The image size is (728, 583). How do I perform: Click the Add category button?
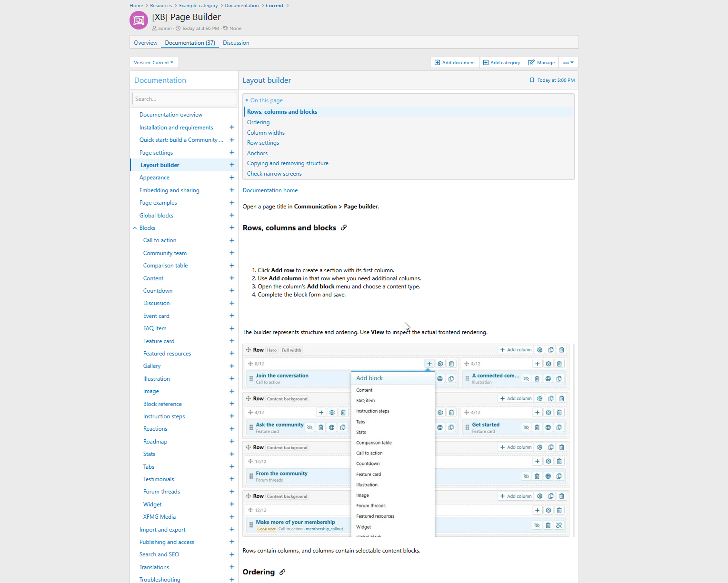(501, 62)
